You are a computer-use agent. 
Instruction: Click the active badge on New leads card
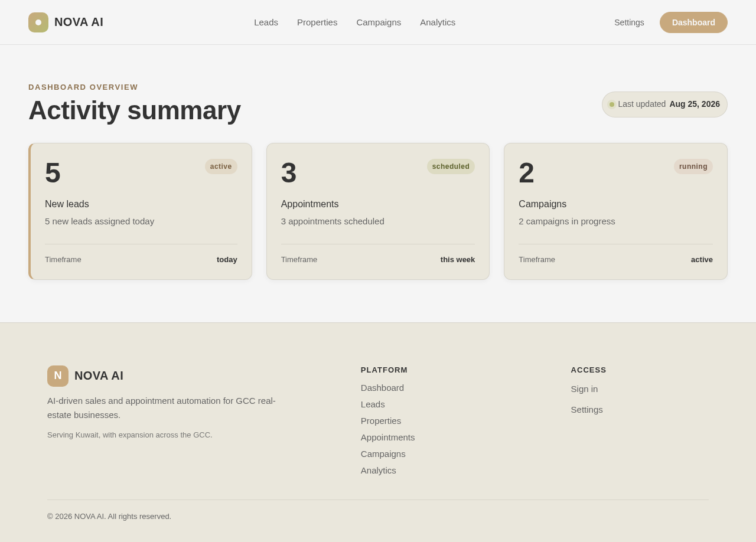tap(221, 166)
